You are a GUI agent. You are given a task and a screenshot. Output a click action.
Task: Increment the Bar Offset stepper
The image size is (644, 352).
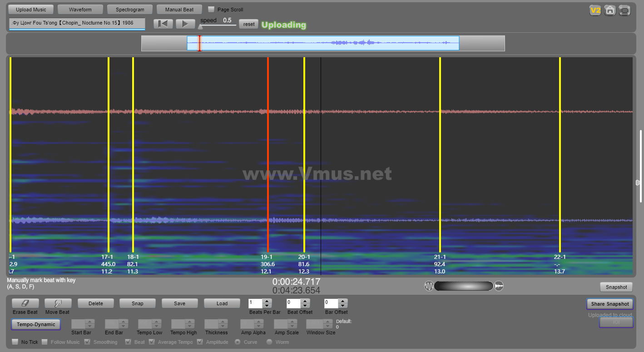(342, 301)
